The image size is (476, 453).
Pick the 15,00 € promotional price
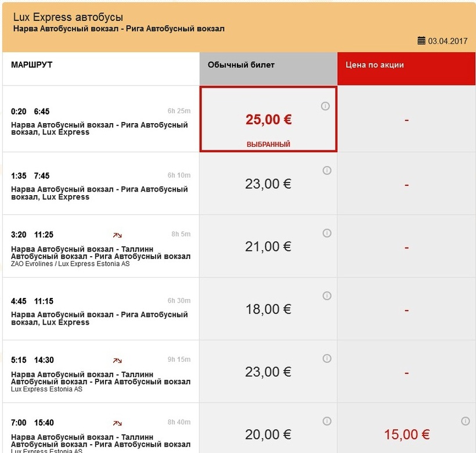click(406, 434)
